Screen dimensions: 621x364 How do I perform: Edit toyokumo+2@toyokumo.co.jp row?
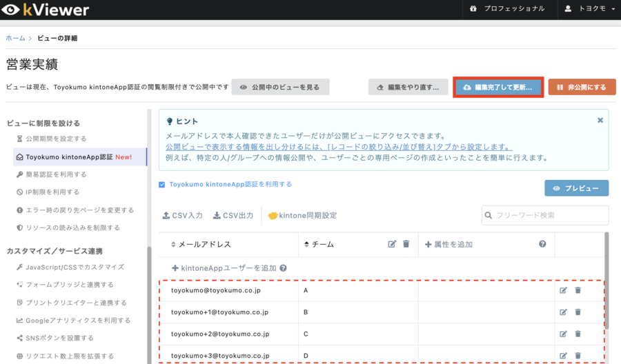point(563,334)
